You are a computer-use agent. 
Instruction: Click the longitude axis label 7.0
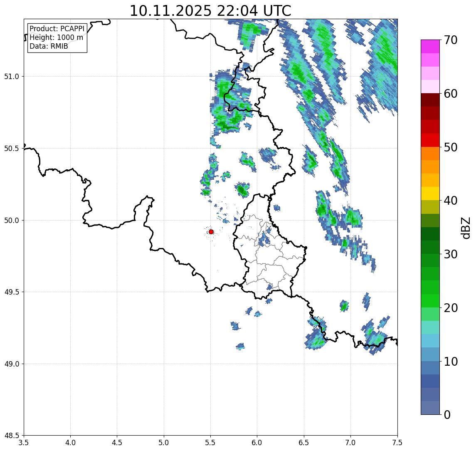point(350,443)
